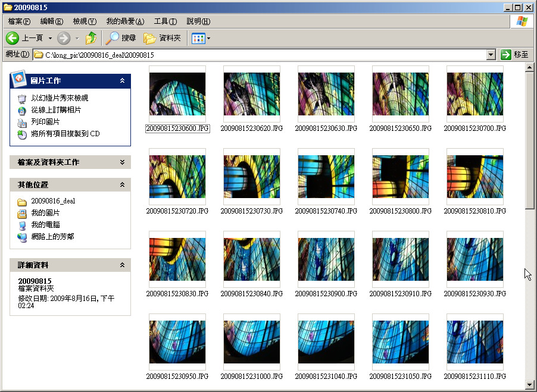Click 以幻燈片秀來檢視 slideshow link
The width and height of the screenshot is (537, 392).
point(60,98)
